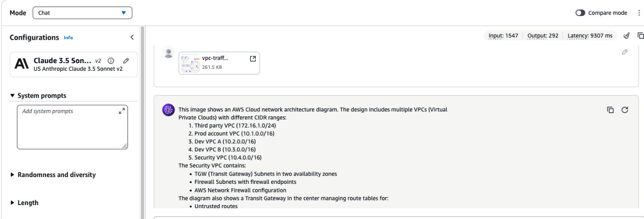The image size is (644, 219).
Task: Click the Claude 3.5 Sonnet model card
Action: click(x=63, y=64)
